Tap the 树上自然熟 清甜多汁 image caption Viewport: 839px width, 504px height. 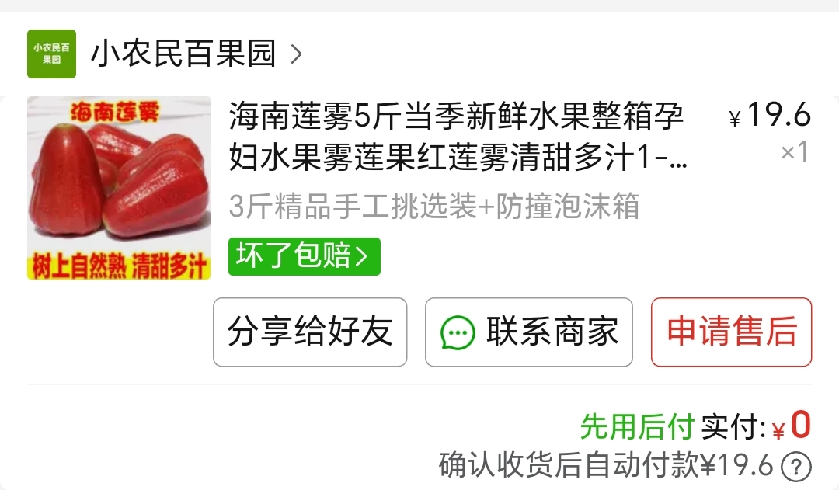pos(119,266)
